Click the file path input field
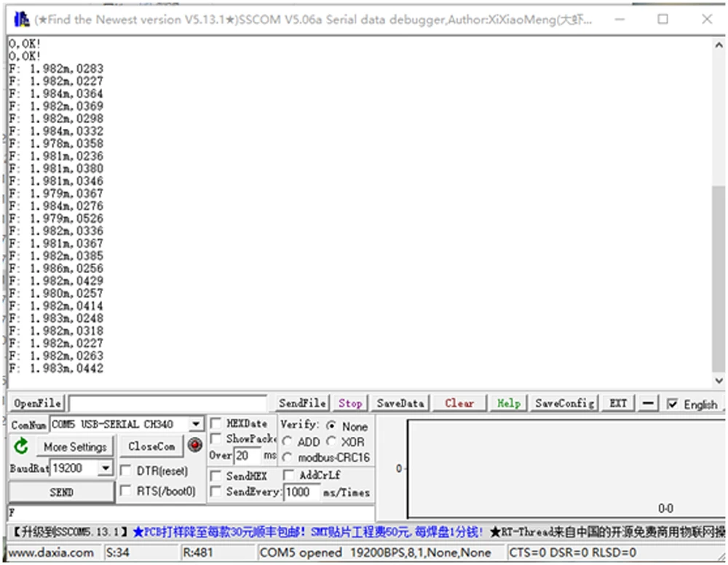 pos(167,403)
